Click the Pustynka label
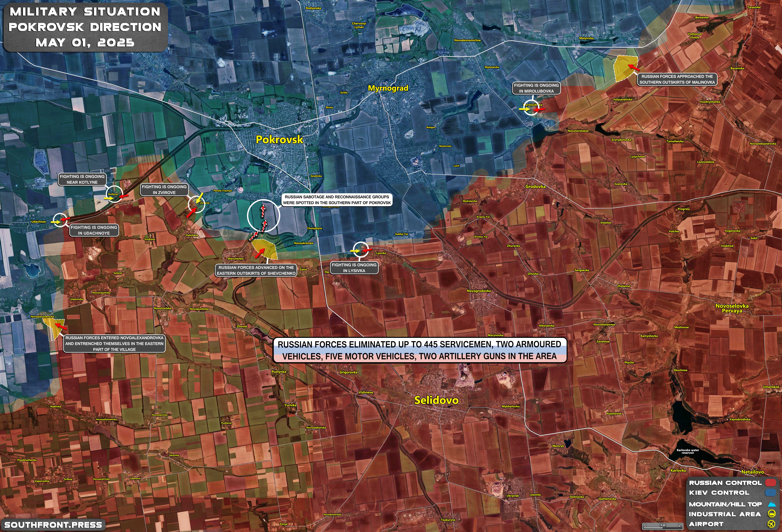Image resolution: width=782 pixels, height=532 pixels. (x=279, y=372)
